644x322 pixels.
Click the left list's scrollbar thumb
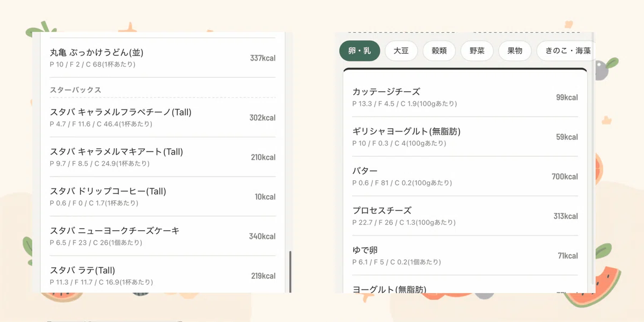click(x=290, y=272)
